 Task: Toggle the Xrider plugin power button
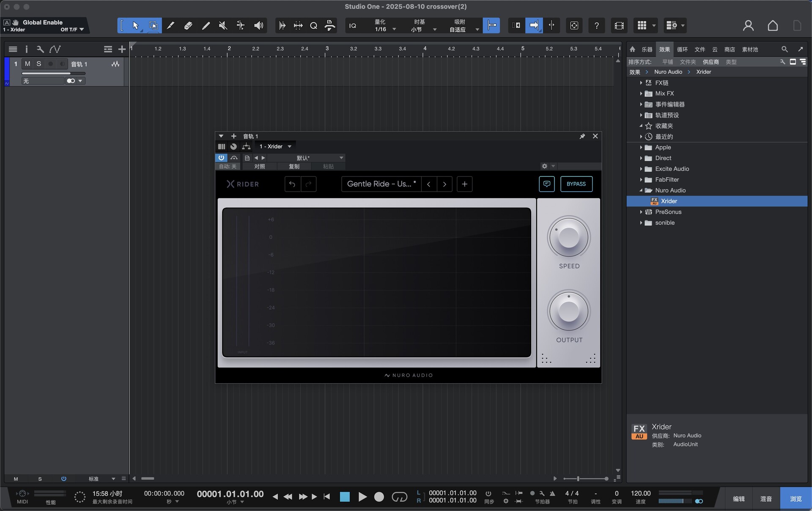(x=221, y=158)
